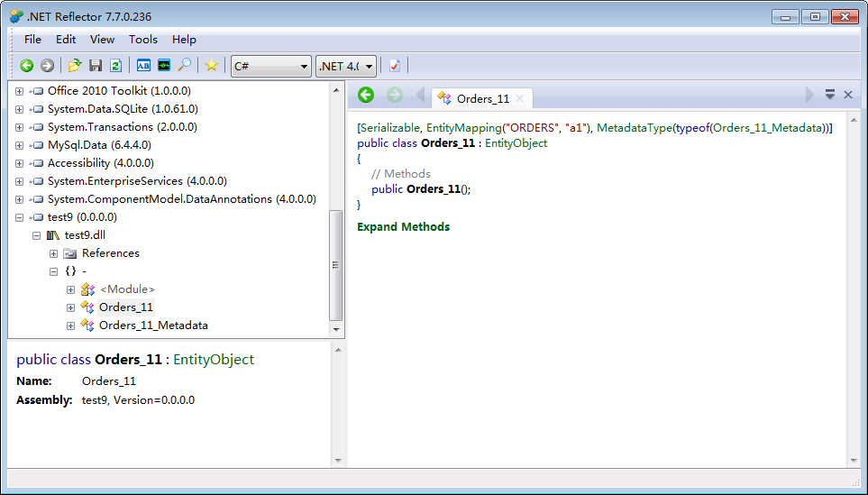Click the green Back toolbar arrow
868x495 pixels.
[x=26, y=66]
